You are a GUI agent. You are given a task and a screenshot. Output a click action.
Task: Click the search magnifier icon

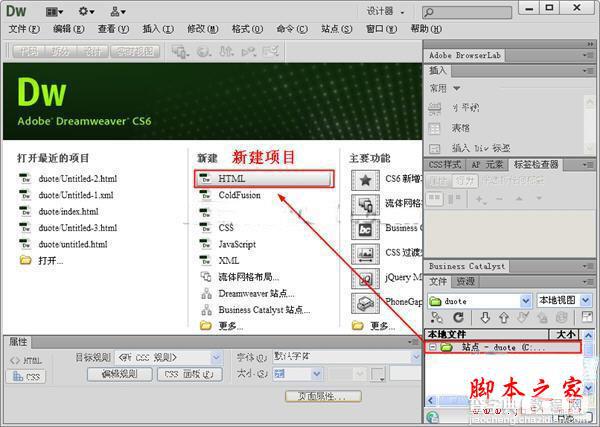click(429, 13)
